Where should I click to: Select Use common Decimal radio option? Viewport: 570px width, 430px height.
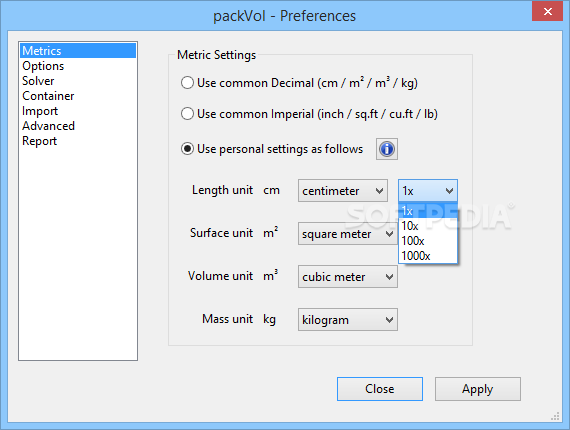tap(299, 83)
